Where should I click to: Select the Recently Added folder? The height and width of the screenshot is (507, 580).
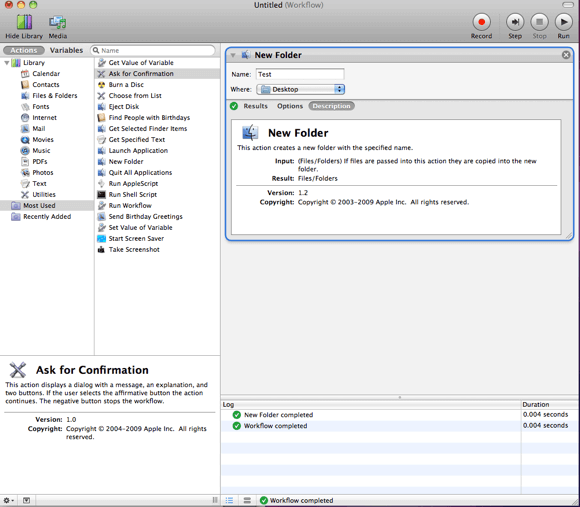coord(47,217)
